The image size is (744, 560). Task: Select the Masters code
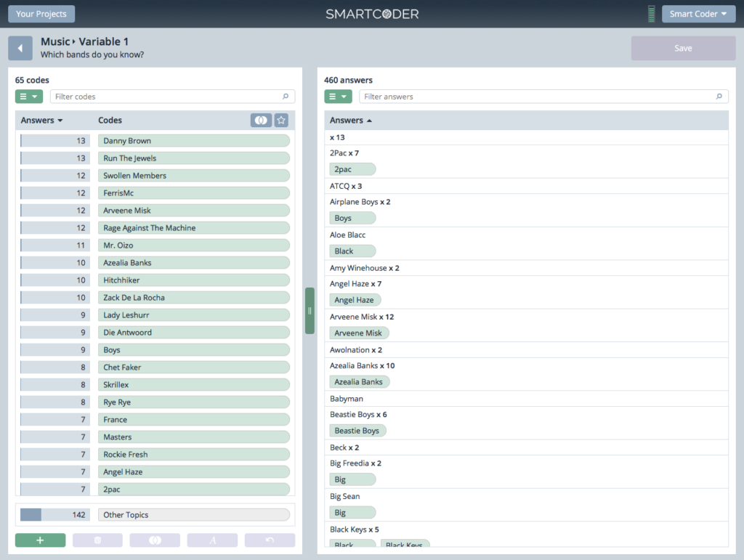coord(194,437)
